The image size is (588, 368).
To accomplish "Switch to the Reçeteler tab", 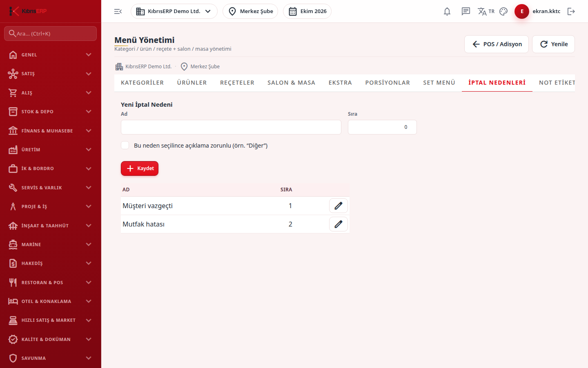I will [237, 83].
